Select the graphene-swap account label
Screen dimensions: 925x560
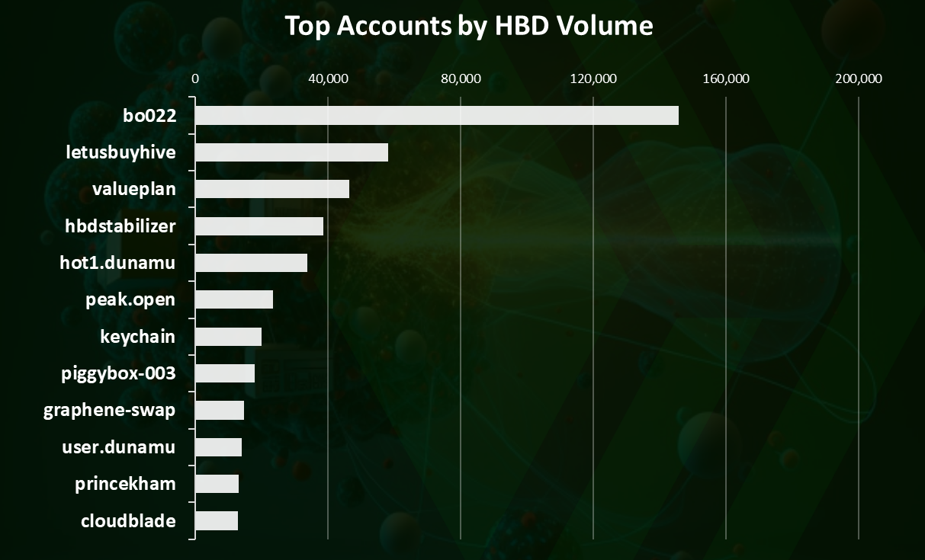(x=110, y=411)
